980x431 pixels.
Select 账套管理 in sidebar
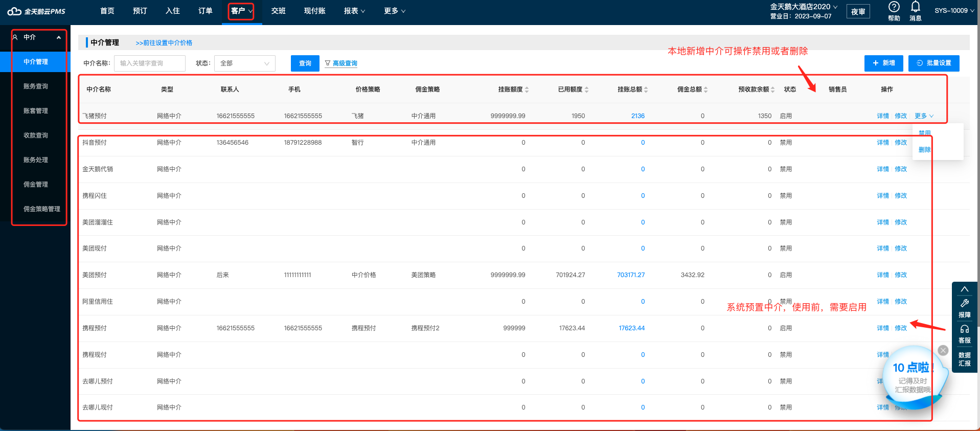[35, 111]
